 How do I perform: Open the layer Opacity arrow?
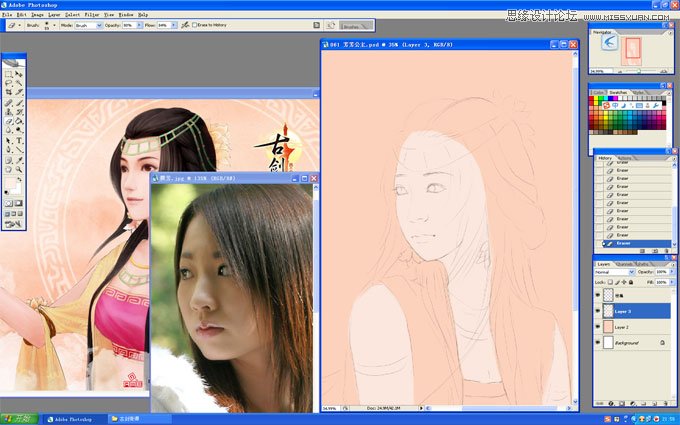(x=672, y=271)
